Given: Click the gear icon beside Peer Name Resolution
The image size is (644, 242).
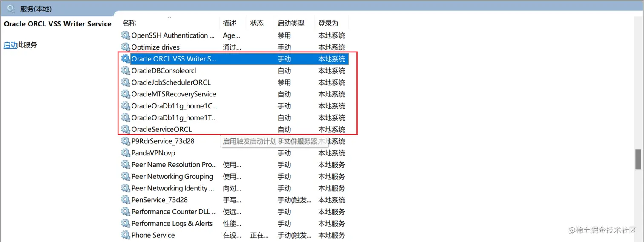Looking at the screenshot, I should pyautogui.click(x=126, y=164).
